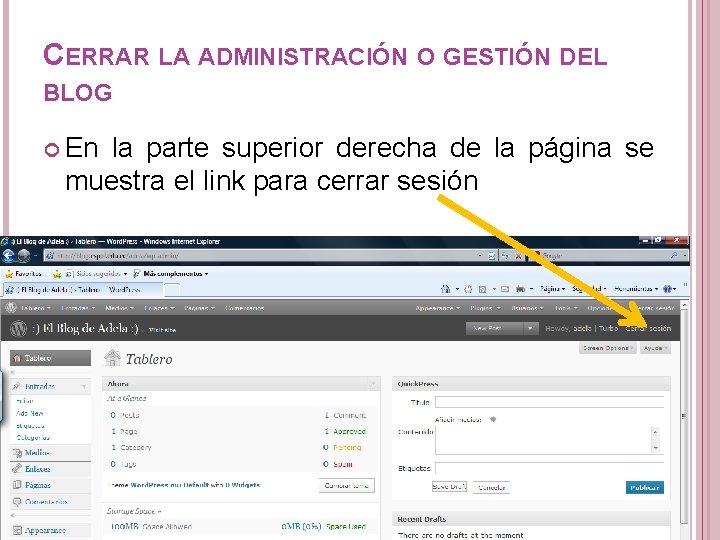Click the IE Help icon after Herramientas

(x=668, y=289)
